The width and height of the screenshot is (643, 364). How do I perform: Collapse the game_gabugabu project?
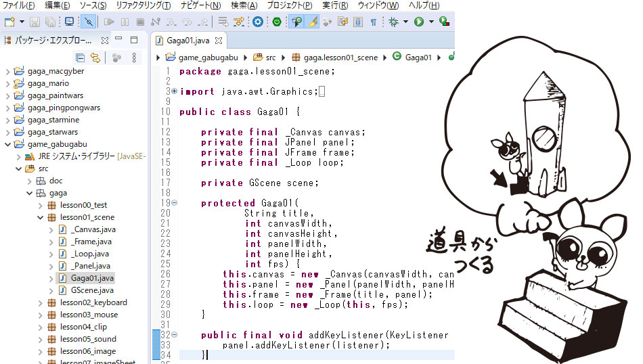click(8, 144)
